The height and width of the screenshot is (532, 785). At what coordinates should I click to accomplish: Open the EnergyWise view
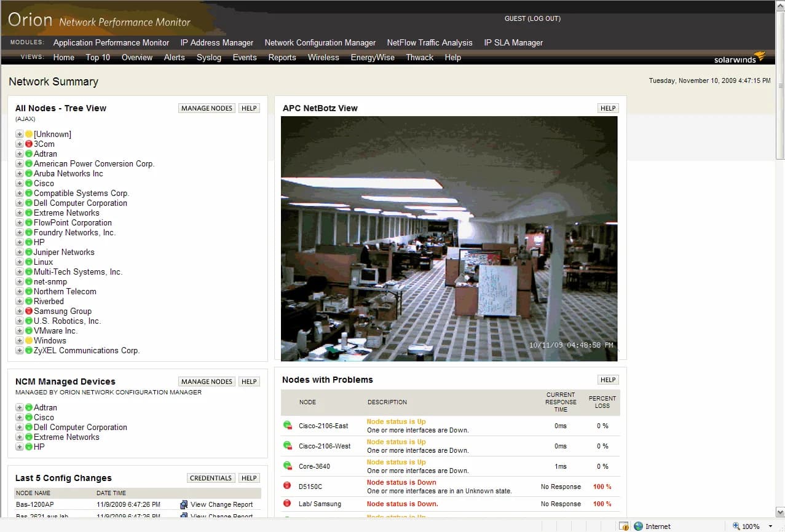coord(373,57)
